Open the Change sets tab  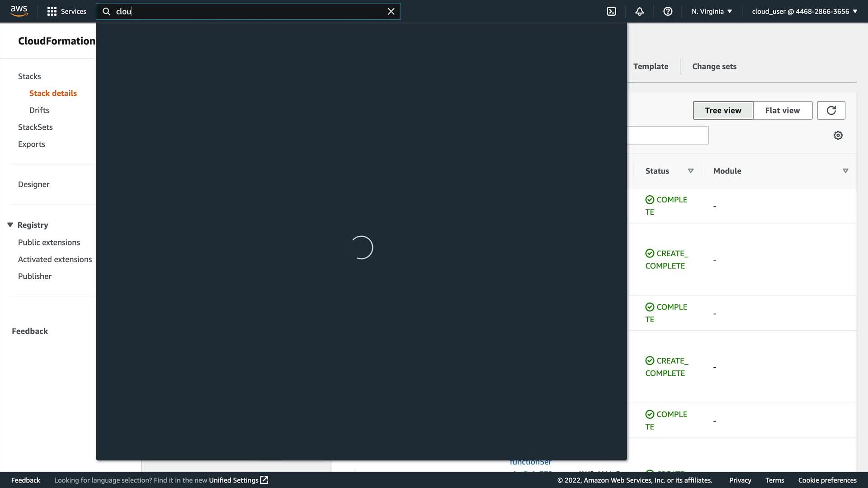point(714,66)
